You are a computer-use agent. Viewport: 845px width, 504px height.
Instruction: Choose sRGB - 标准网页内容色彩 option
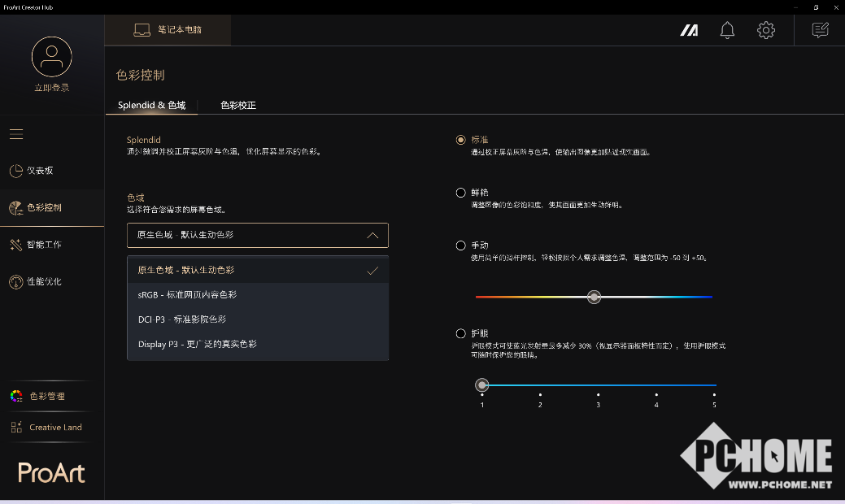point(258,295)
